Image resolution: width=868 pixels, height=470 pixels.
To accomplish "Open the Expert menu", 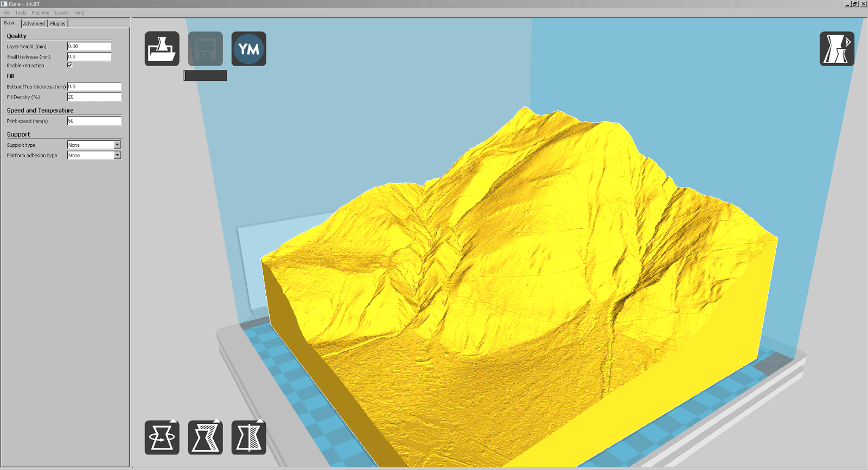I will coord(62,12).
